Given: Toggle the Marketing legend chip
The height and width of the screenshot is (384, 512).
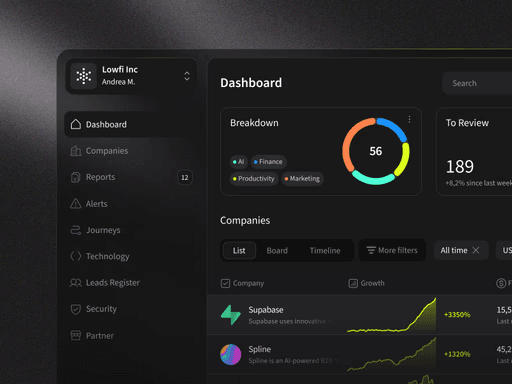Looking at the screenshot, I should point(302,179).
